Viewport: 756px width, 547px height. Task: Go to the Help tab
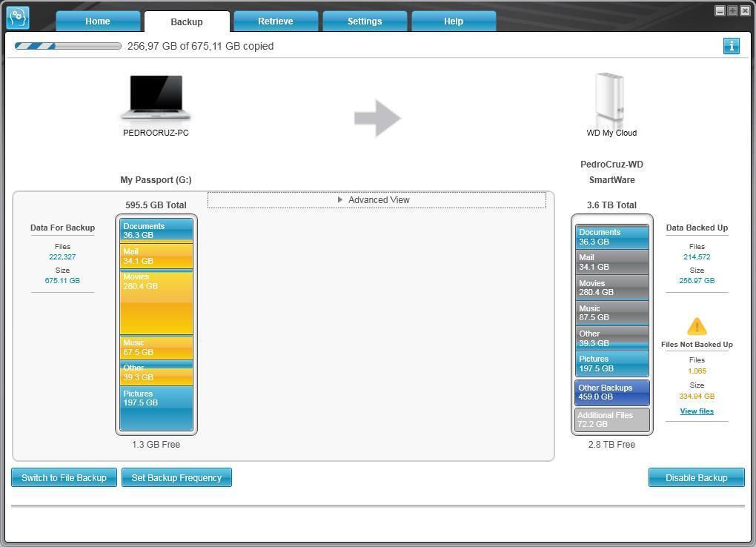pos(454,21)
